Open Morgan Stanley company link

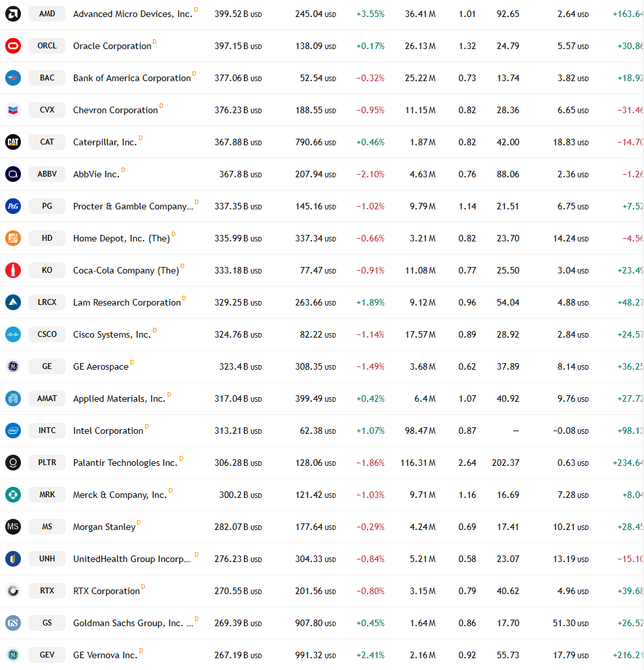[104, 527]
